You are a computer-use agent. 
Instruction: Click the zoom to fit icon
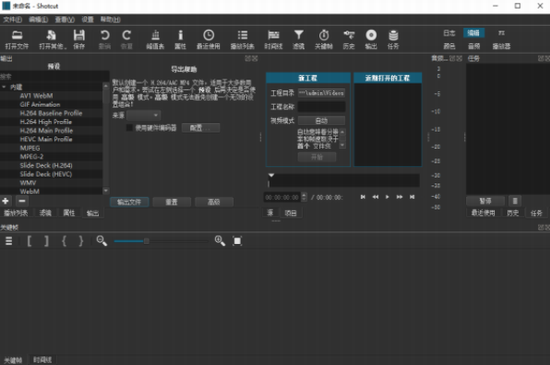237,241
